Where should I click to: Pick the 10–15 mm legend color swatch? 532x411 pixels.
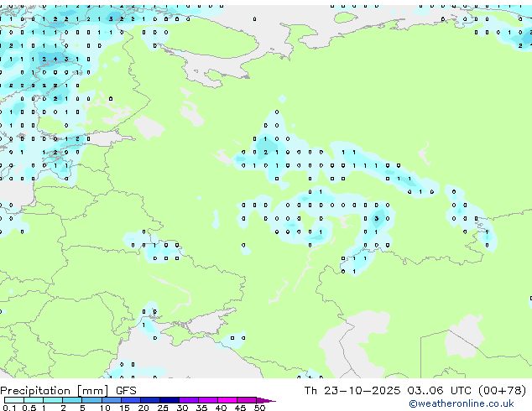(x=111, y=400)
